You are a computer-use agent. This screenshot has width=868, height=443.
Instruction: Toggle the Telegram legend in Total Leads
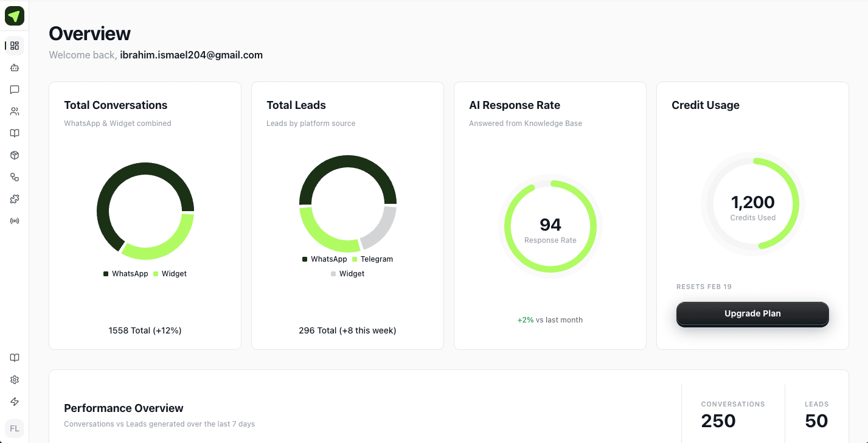[x=373, y=259]
